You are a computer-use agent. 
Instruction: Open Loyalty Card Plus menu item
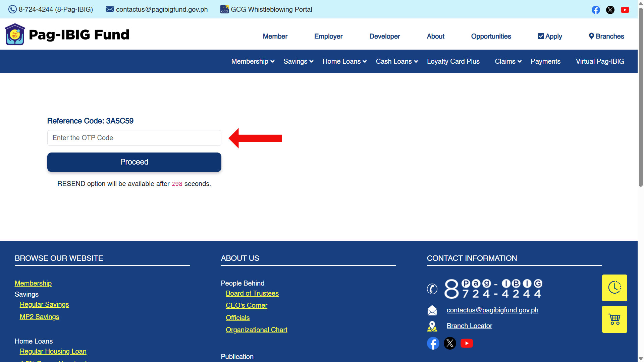tap(453, 61)
